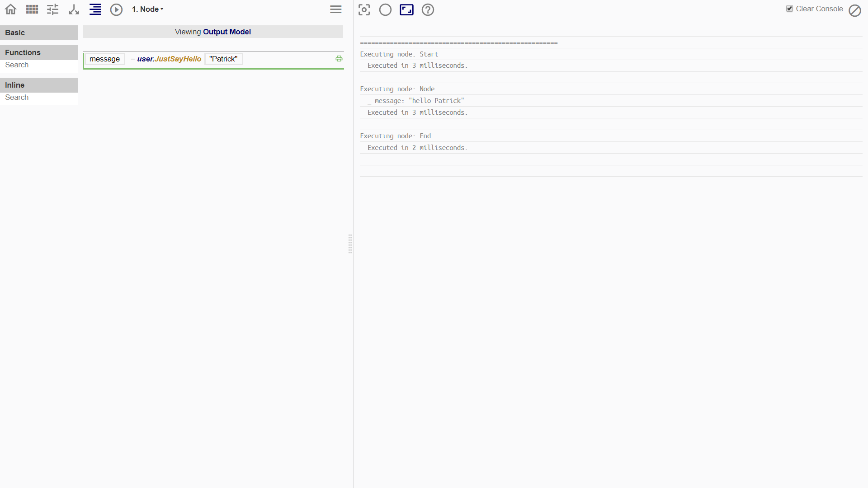The width and height of the screenshot is (868, 488).
Task: Click the Basic sidebar section
Action: pyautogui.click(x=39, y=32)
